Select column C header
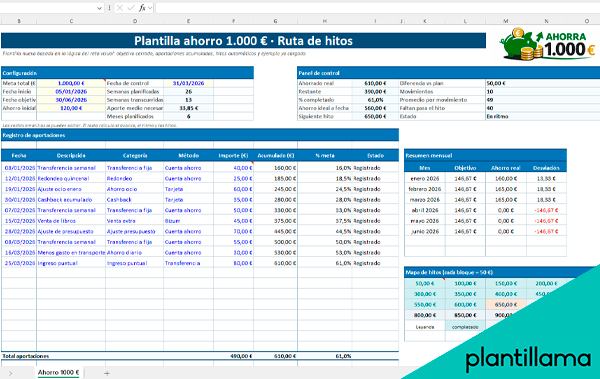 tap(71, 21)
